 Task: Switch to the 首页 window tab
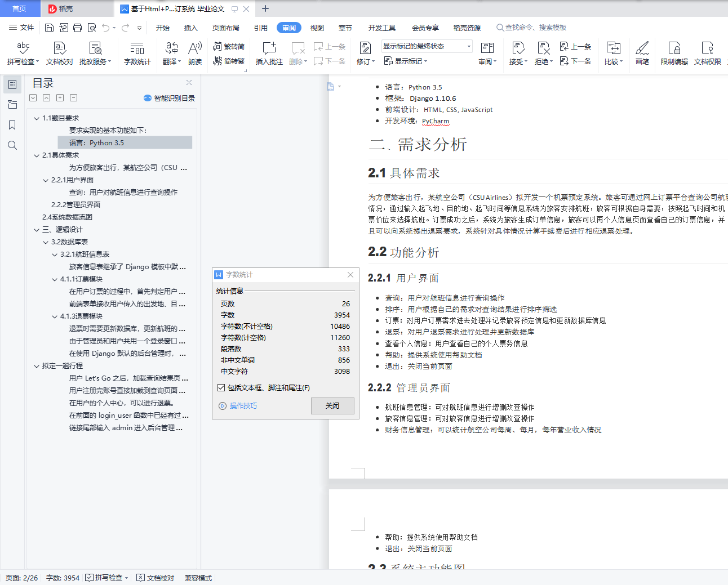20,8
